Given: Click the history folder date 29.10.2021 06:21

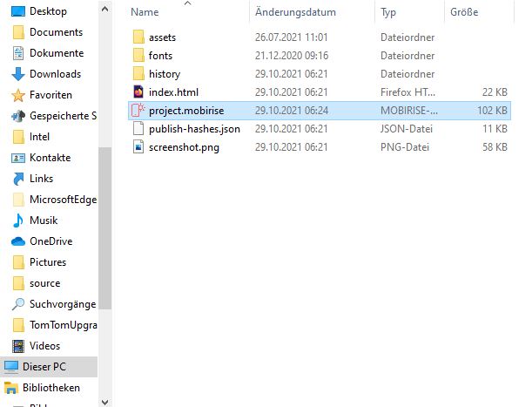Looking at the screenshot, I should [292, 74].
